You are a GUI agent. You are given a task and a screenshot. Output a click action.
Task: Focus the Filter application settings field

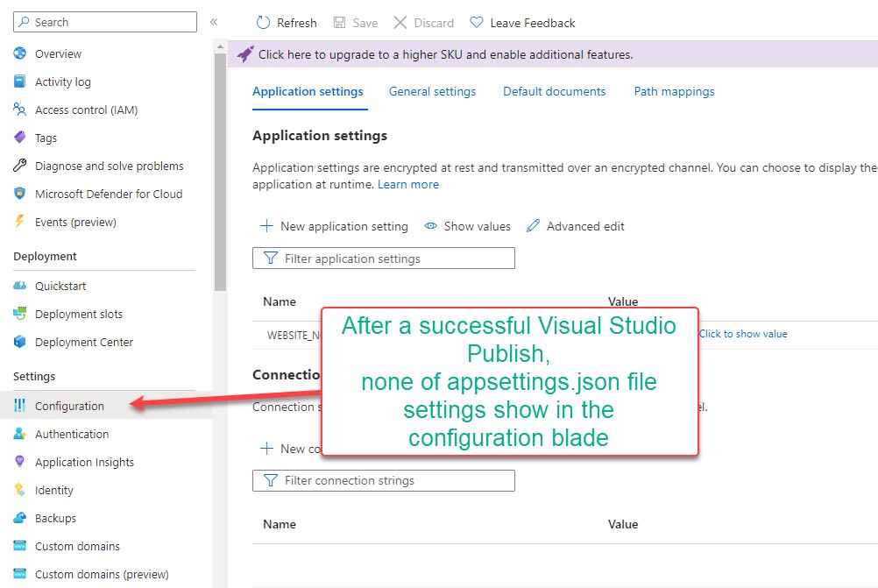[x=384, y=259]
